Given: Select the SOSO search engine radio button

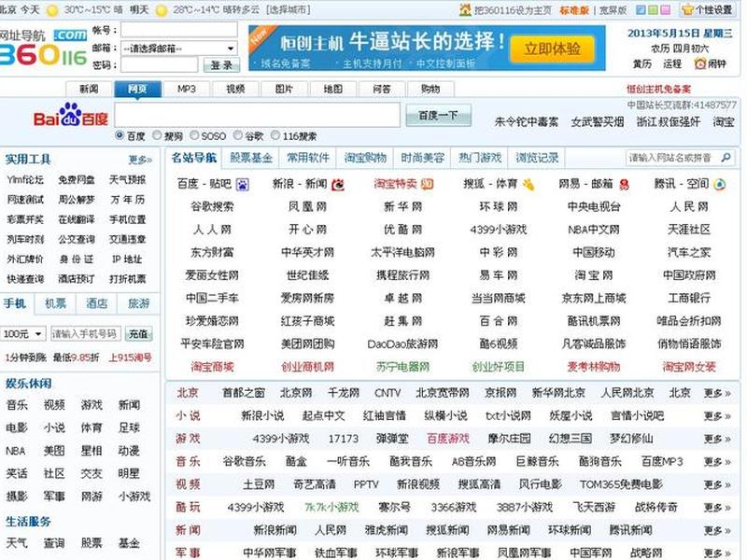Looking at the screenshot, I should click(194, 135).
